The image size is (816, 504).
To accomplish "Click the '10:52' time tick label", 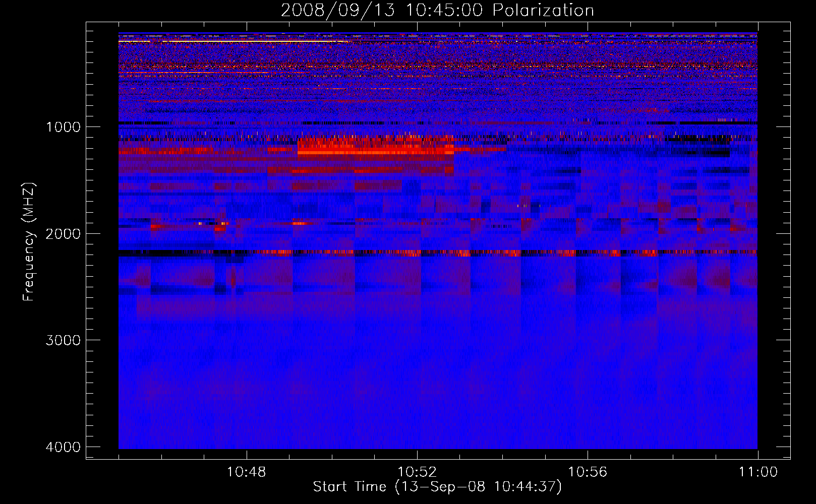I will pos(417,472).
